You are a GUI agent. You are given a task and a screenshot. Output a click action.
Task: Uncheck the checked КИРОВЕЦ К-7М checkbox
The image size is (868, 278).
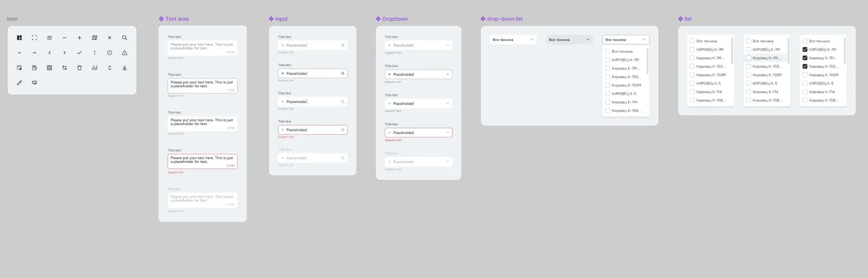(x=805, y=49)
